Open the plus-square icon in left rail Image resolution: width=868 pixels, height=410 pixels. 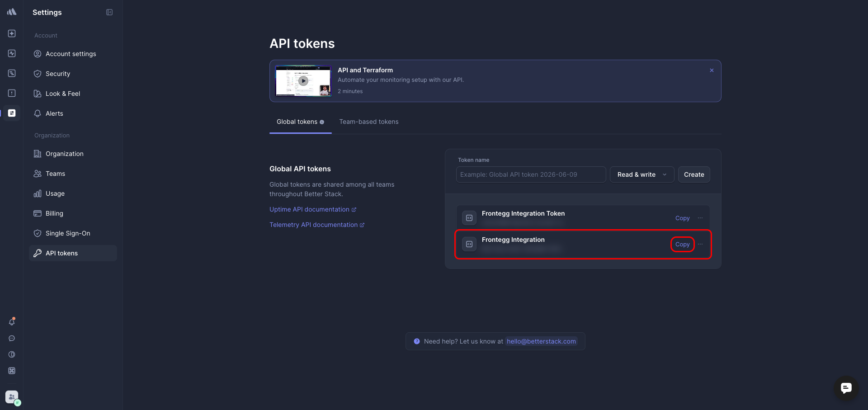point(12,33)
